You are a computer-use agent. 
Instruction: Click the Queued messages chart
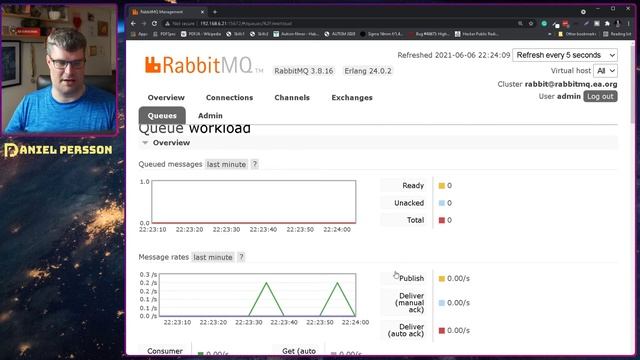[253, 202]
